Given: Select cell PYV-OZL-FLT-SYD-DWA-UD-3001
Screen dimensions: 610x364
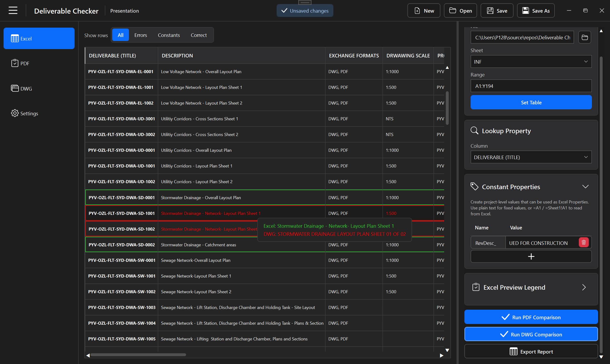Looking at the screenshot, I should 122,118.
